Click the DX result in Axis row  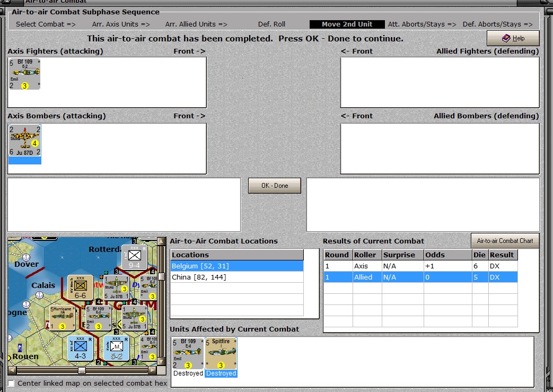(503, 266)
